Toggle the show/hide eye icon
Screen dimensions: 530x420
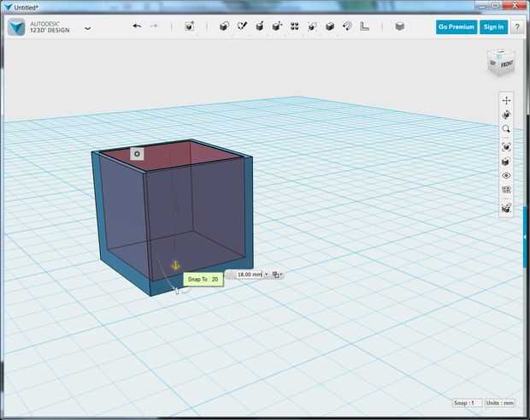(506, 175)
